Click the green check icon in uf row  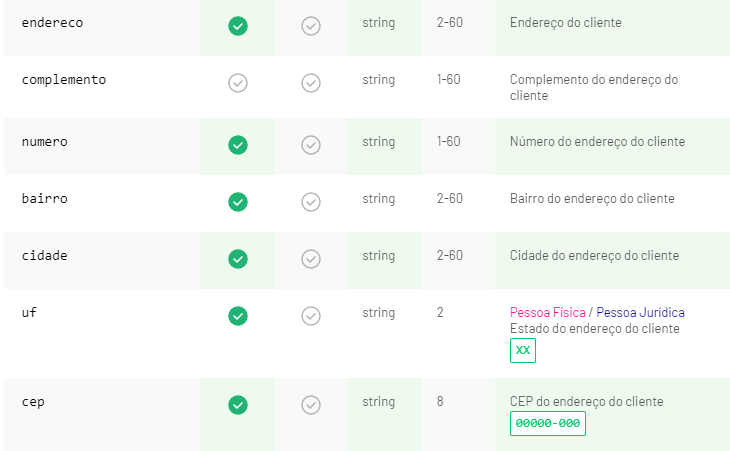point(238,316)
